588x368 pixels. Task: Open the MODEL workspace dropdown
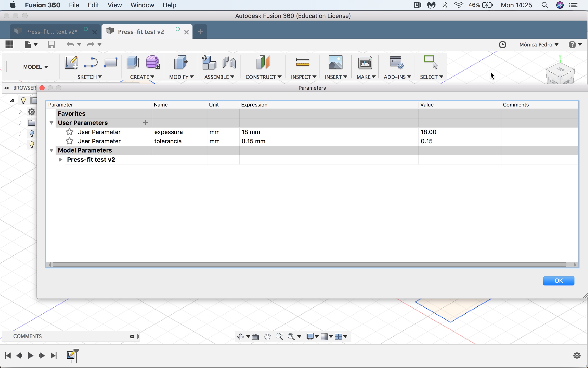36,67
